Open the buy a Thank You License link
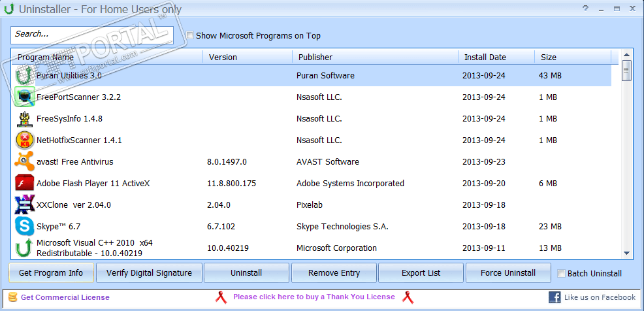The image size is (644, 311). [x=314, y=297]
